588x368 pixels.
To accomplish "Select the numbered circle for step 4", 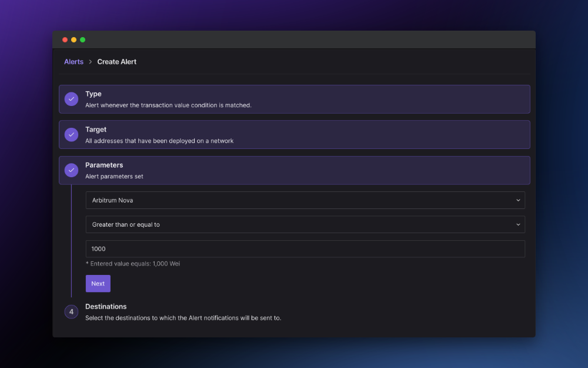I will coord(71,311).
